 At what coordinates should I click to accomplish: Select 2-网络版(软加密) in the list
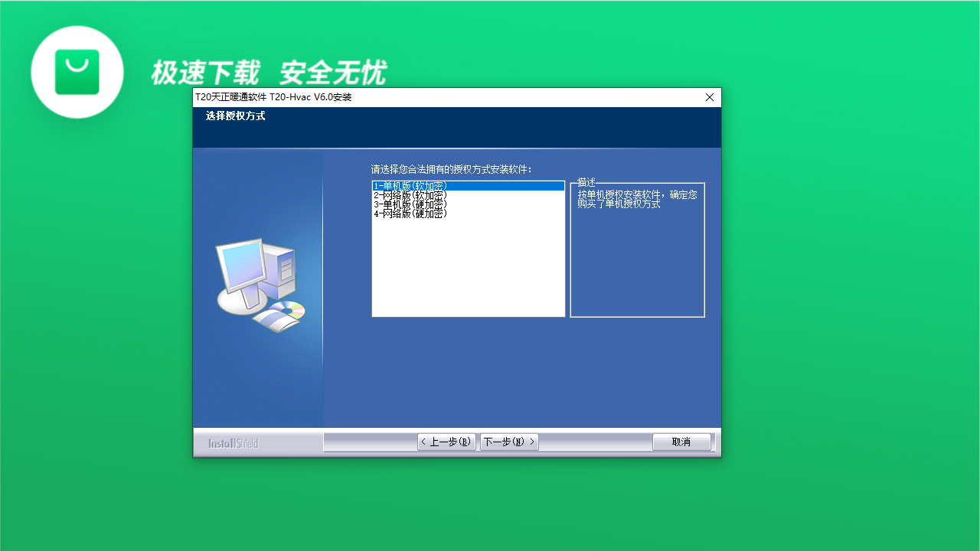pyautogui.click(x=410, y=195)
